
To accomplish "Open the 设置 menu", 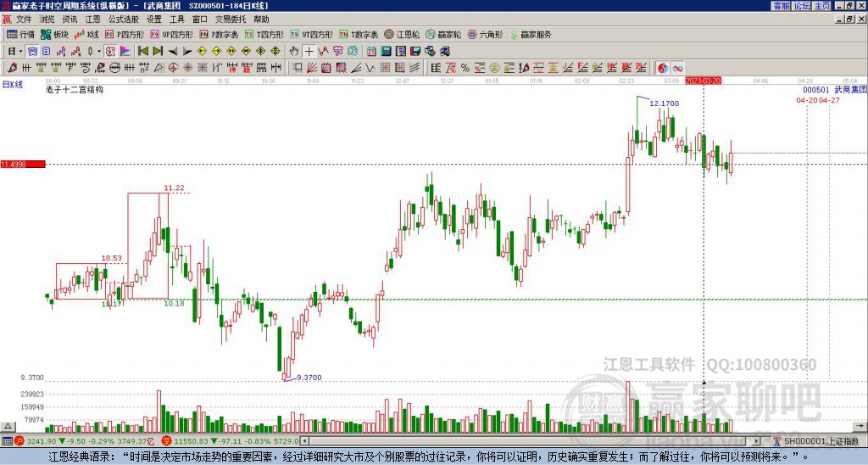I will coord(154,20).
